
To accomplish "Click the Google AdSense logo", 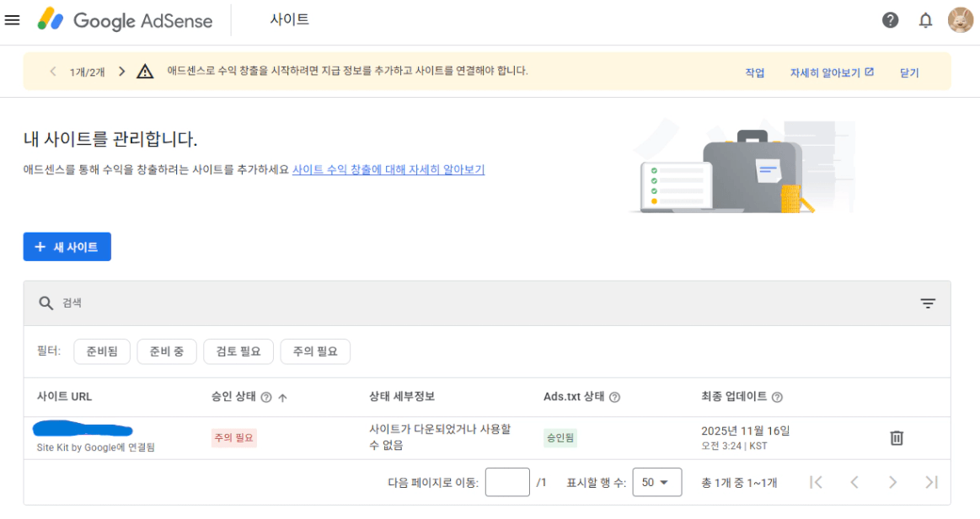I will 126,20.
